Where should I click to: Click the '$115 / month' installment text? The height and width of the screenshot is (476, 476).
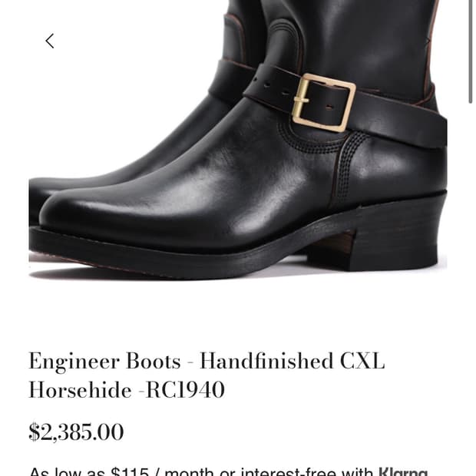tap(162, 472)
